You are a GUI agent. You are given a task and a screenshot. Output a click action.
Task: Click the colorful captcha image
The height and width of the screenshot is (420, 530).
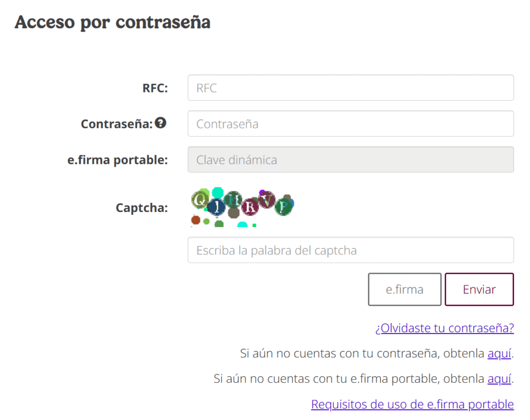tap(242, 207)
